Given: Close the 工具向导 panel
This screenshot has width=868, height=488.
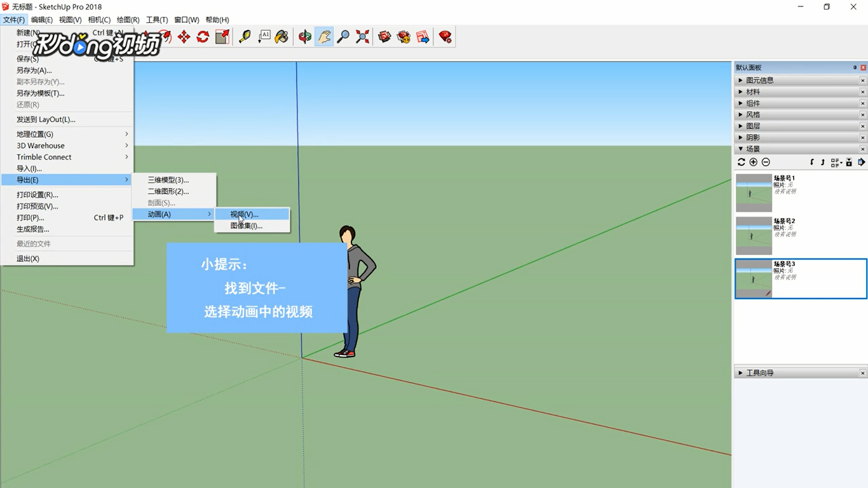Looking at the screenshot, I should pyautogui.click(x=863, y=373).
